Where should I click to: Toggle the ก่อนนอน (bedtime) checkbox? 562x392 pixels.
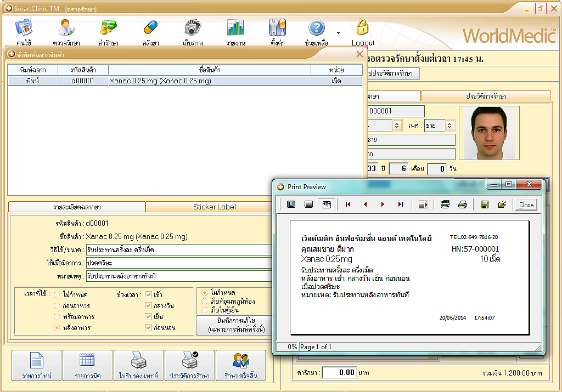click(x=148, y=327)
